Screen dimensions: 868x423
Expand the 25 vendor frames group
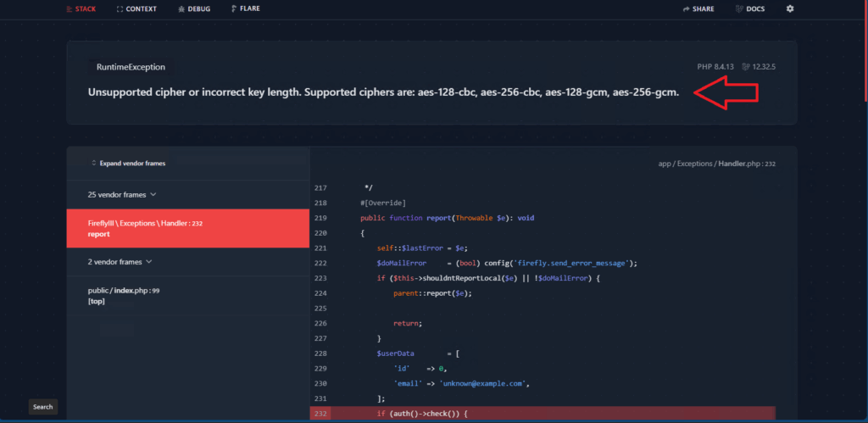(122, 194)
